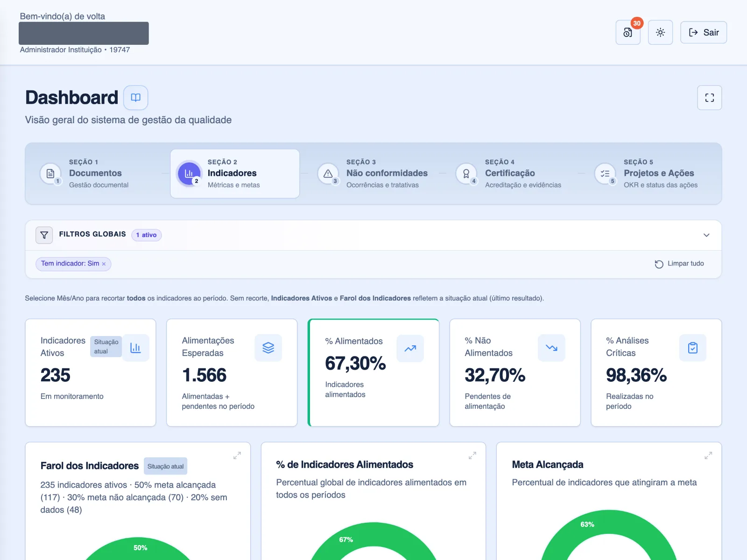
Task: Click the 67% segment of Alimentados chart
Action: click(x=346, y=540)
